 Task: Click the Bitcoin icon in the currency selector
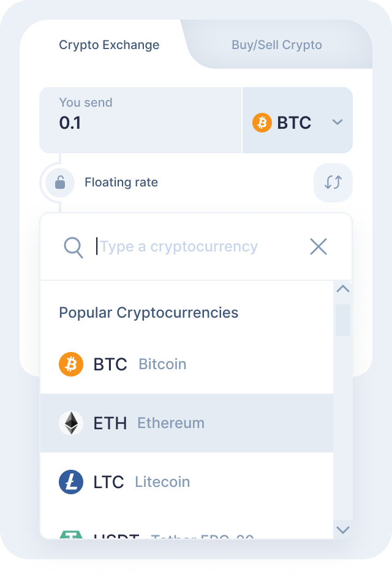[x=262, y=123]
